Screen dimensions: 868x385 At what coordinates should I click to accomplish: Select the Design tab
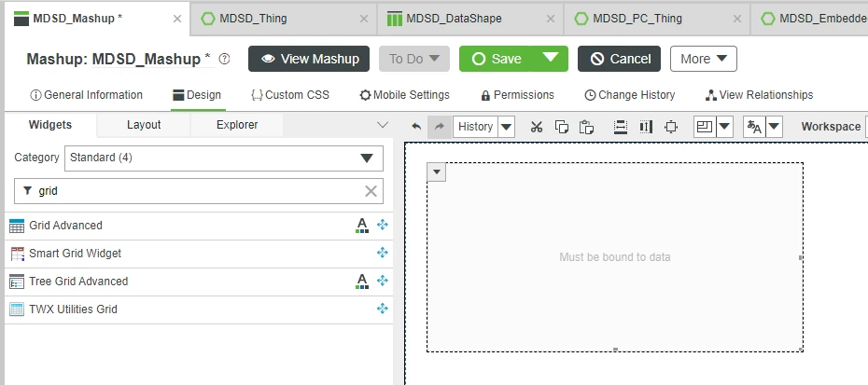click(x=197, y=95)
